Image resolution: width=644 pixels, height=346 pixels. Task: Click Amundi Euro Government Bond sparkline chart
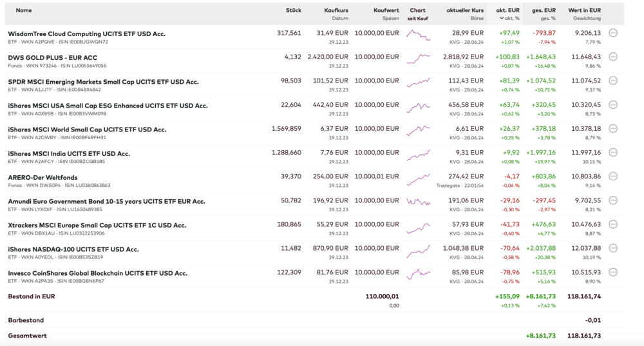coord(418,202)
